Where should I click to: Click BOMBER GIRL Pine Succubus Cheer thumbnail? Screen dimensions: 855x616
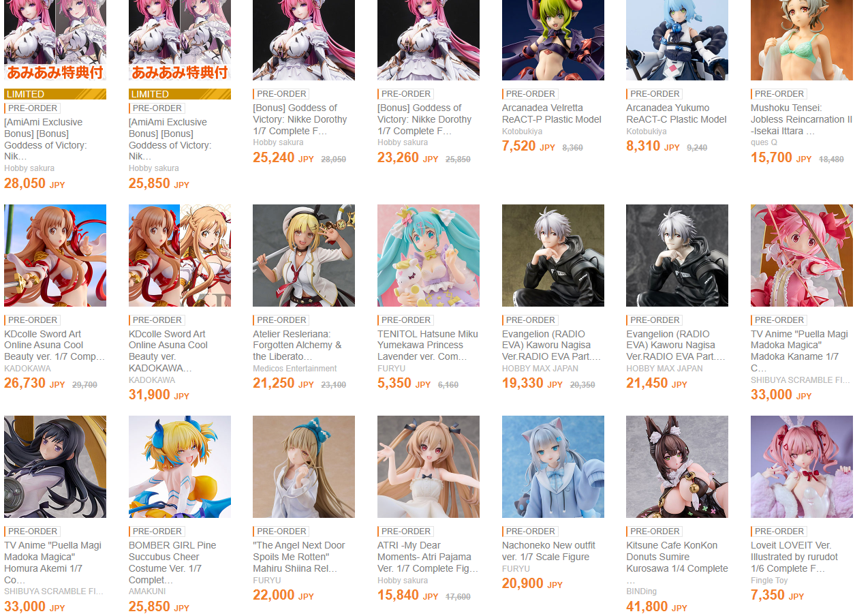[x=180, y=467]
